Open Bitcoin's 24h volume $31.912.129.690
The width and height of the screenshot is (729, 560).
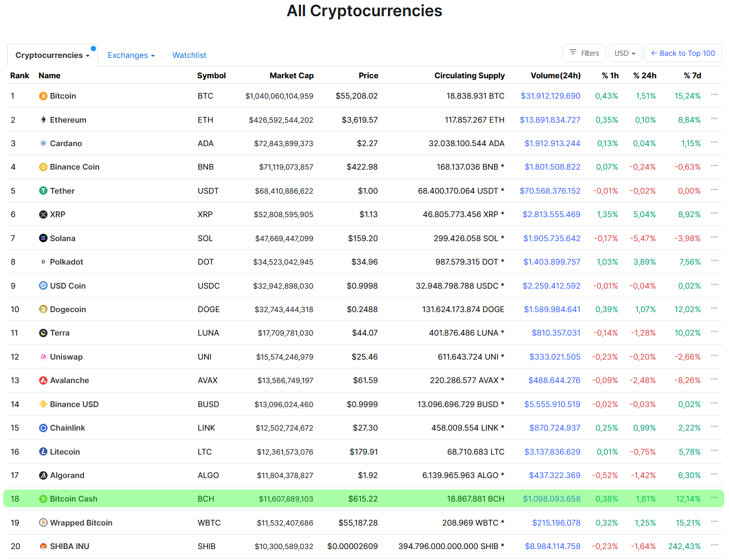tap(551, 96)
